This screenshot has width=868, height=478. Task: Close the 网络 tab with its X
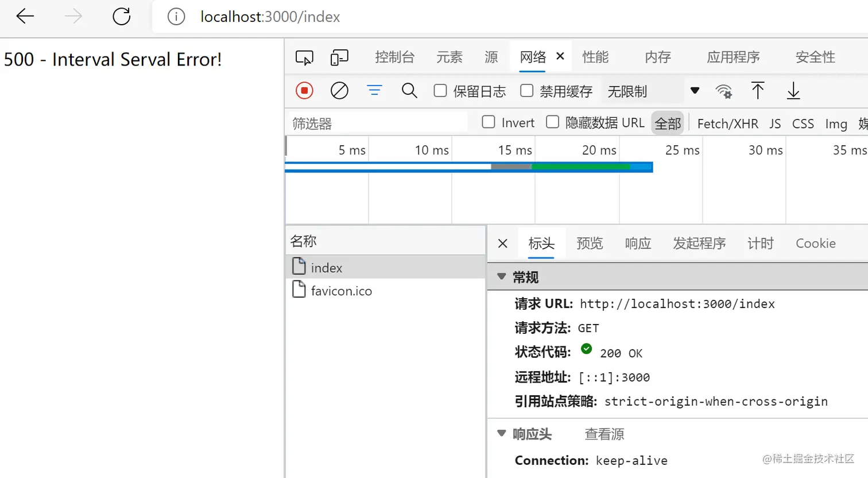[x=560, y=56]
